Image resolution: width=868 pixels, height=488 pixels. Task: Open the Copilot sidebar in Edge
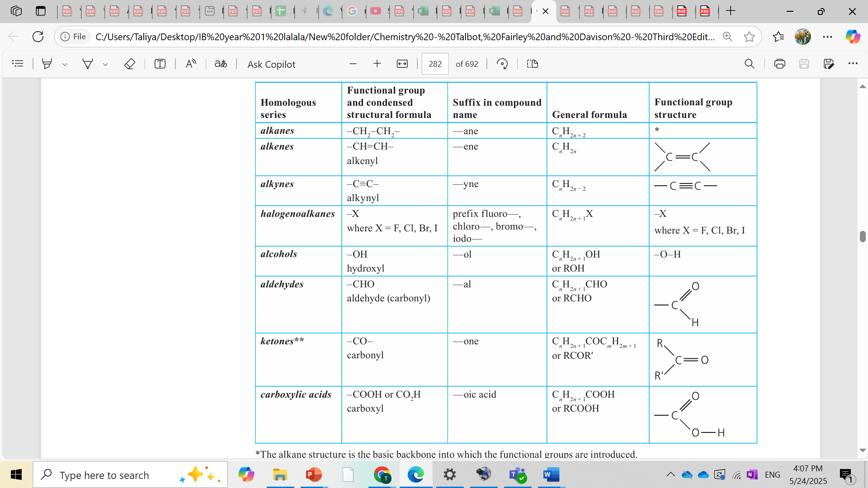(853, 37)
